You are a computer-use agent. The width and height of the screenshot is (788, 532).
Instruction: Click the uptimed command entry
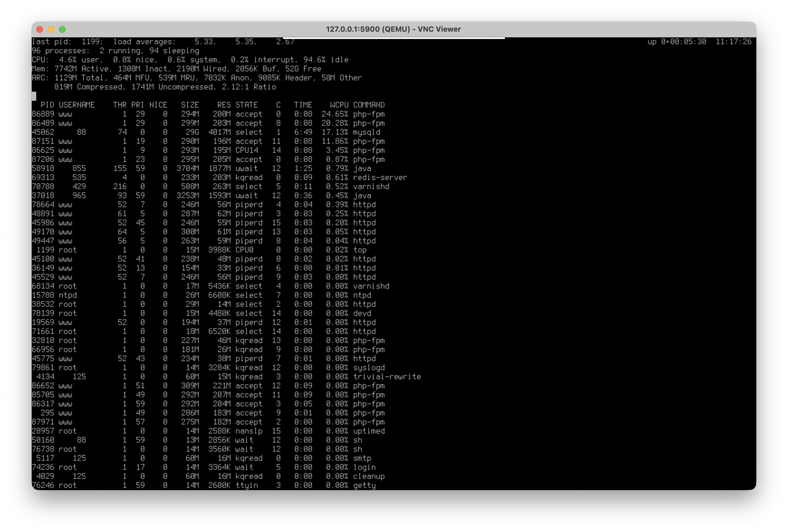369,431
